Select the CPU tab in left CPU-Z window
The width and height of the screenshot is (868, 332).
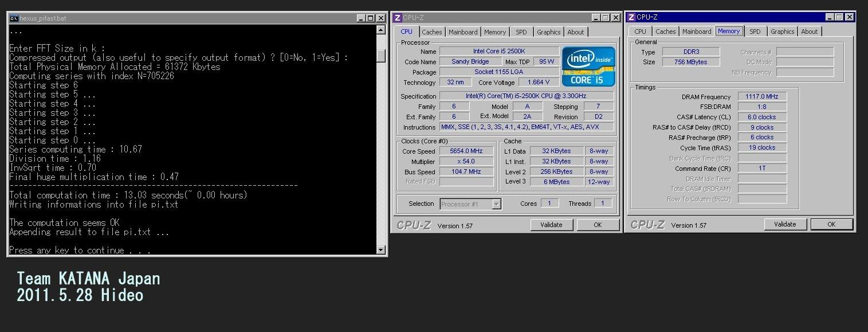(x=406, y=32)
